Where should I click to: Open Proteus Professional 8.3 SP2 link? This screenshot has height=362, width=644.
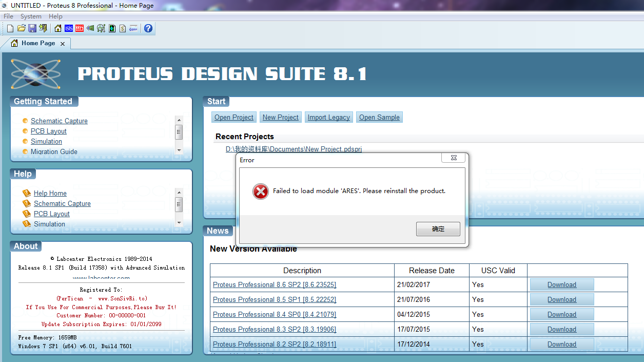(275, 329)
